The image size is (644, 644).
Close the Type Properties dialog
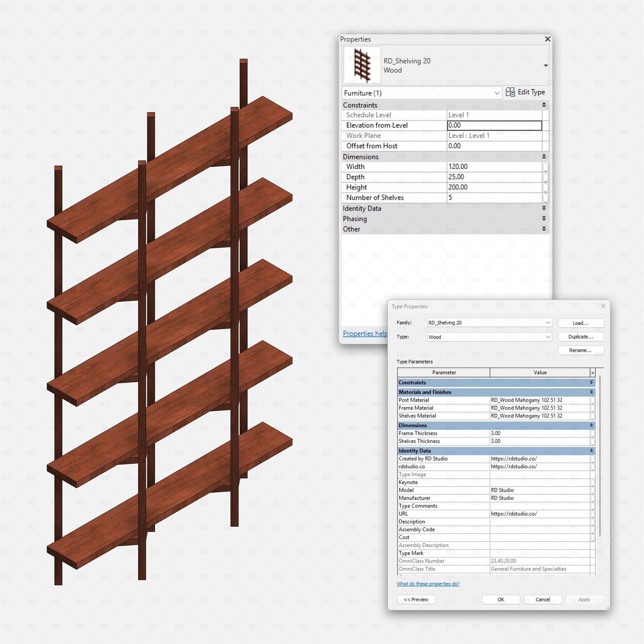click(603, 306)
